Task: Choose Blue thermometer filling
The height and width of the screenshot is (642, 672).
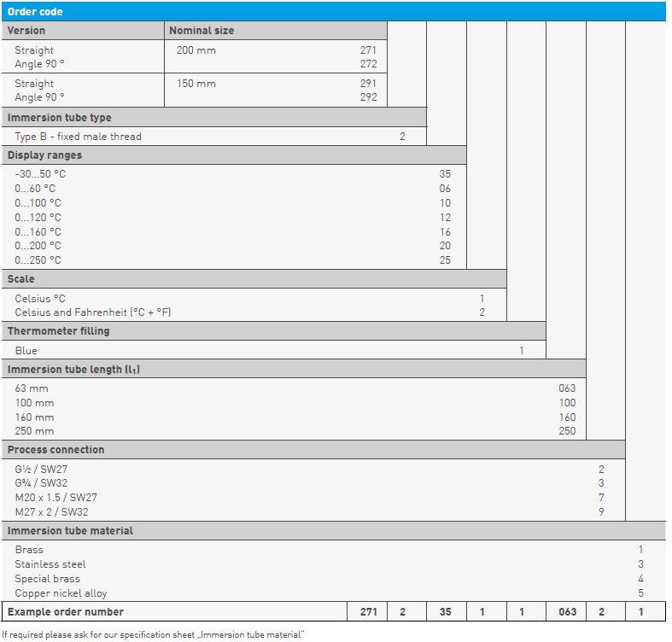Action: tap(26, 351)
